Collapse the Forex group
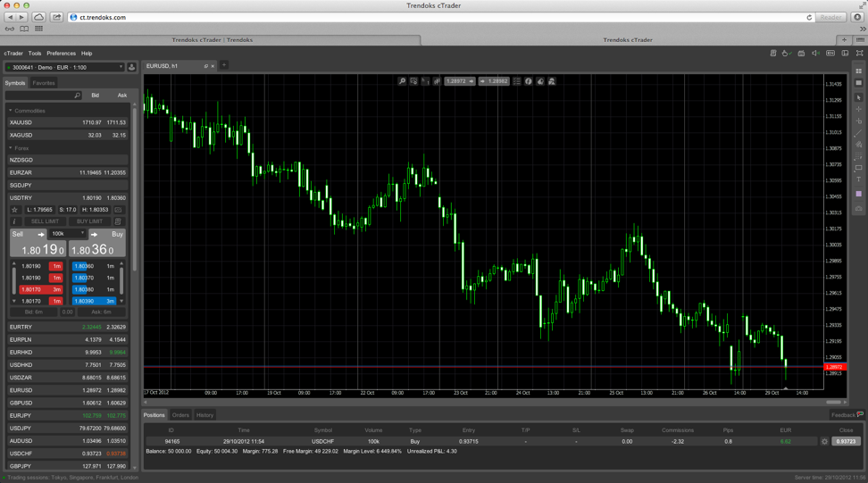The width and height of the screenshot is (868, 483). pyautogui.click(x=11, y=148)
